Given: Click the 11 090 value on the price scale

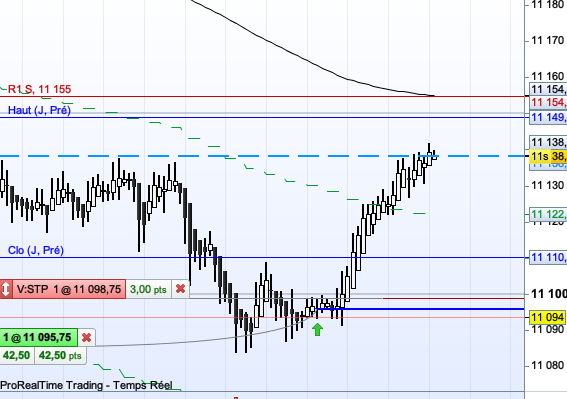Looking at the screenshot, I should [x=548, y=330].
